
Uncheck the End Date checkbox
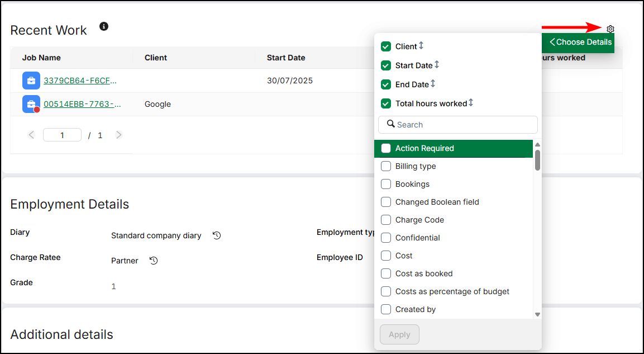385,84
